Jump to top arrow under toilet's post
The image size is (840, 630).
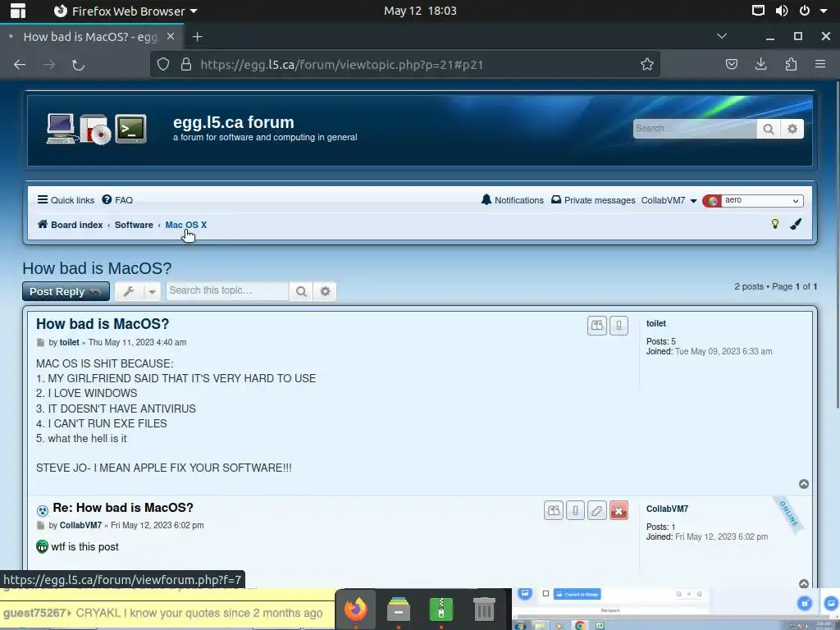click(804, 484)
